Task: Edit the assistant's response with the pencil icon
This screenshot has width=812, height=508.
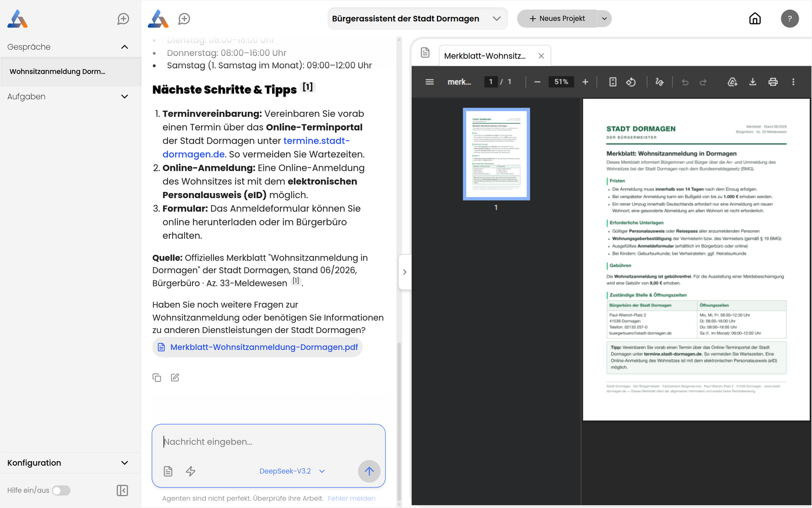Action: pos(175,377)
